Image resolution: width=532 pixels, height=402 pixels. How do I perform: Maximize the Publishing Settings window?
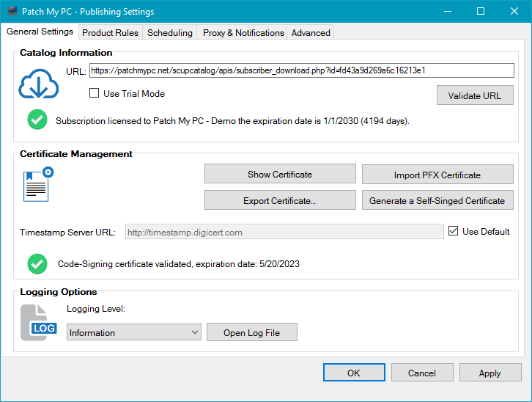(x=481, y=11)
